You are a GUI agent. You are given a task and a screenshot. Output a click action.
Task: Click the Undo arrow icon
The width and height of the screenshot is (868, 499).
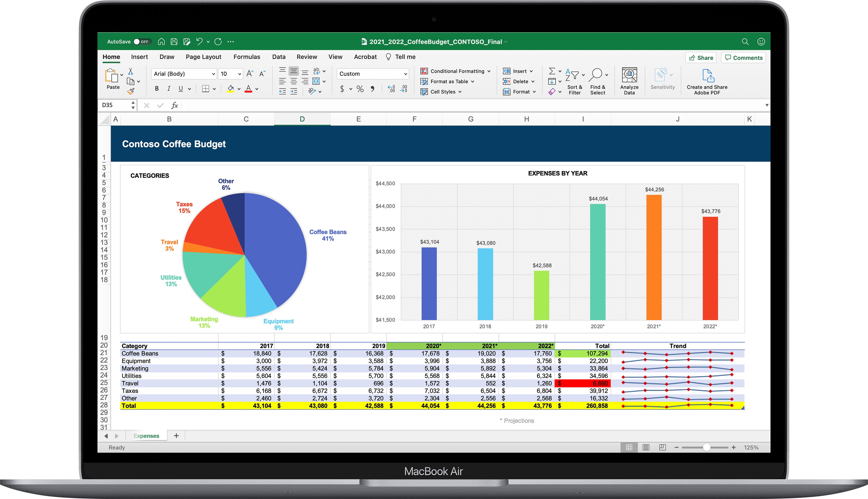tap(199, 41)
